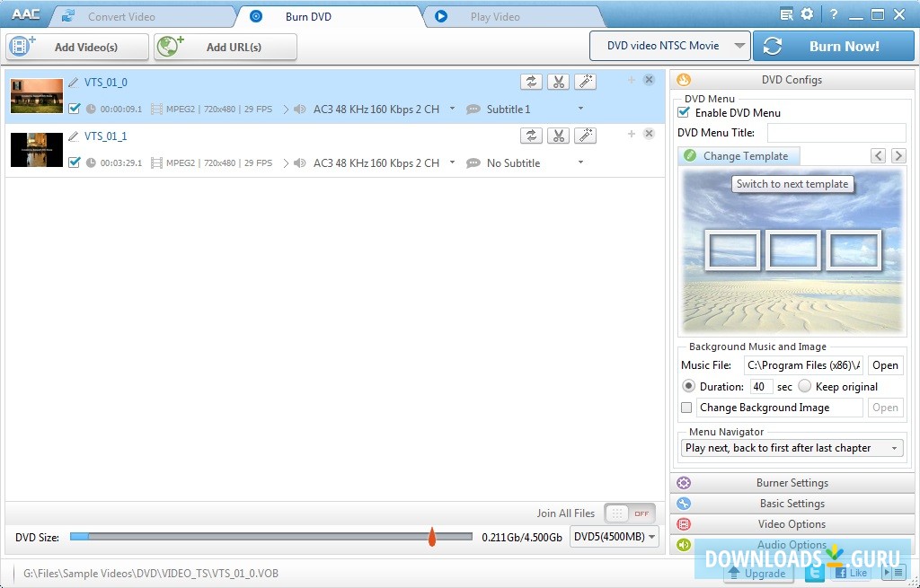Switch to previous DVD menu template
The width and height of the screenshot is (920, 588).
(878, 155)
